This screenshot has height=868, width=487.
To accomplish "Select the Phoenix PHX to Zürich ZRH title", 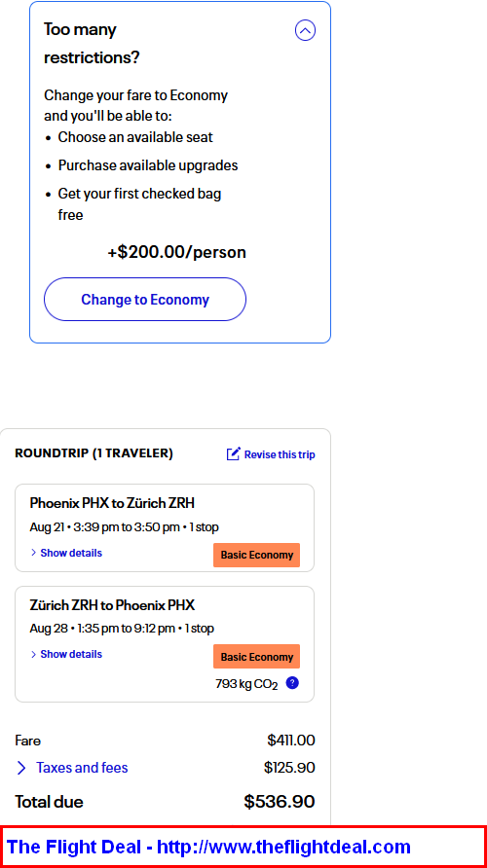I will coord(112,503).
